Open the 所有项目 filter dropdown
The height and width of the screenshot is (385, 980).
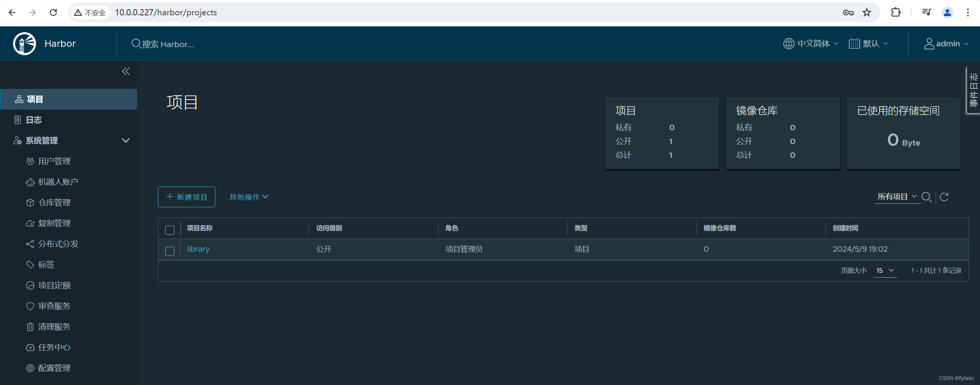click(x=897, y=197)
